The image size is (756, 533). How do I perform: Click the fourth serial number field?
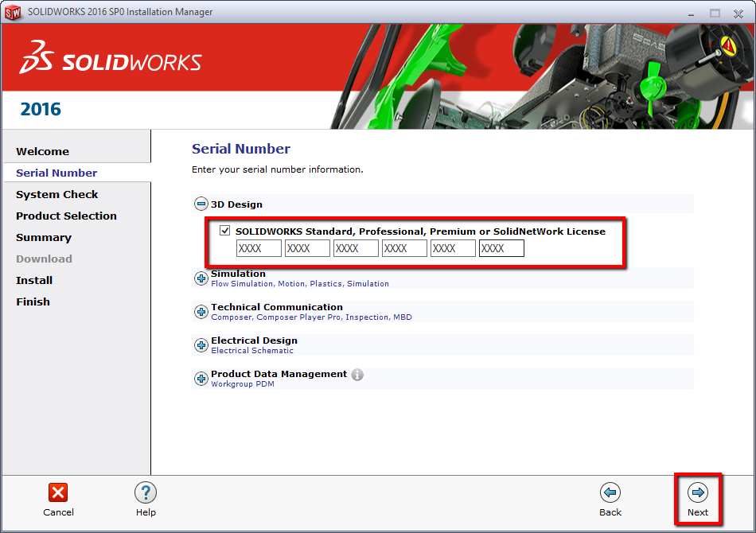[x=404, y=248]
